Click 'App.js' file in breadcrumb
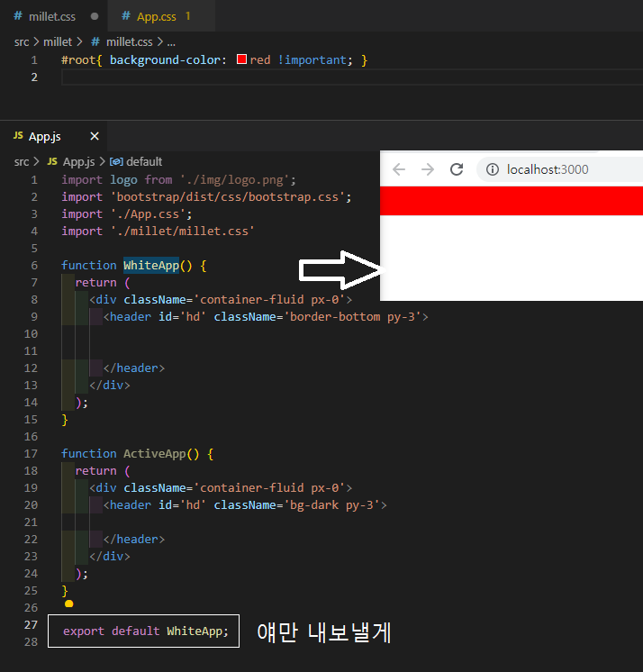 (x=79, y=162)
